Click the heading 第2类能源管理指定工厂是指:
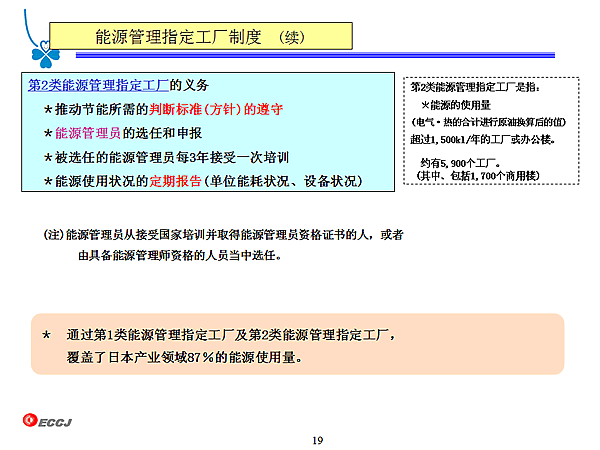The width and height of the screenshot is (600, 450). [x=475, y=87]
